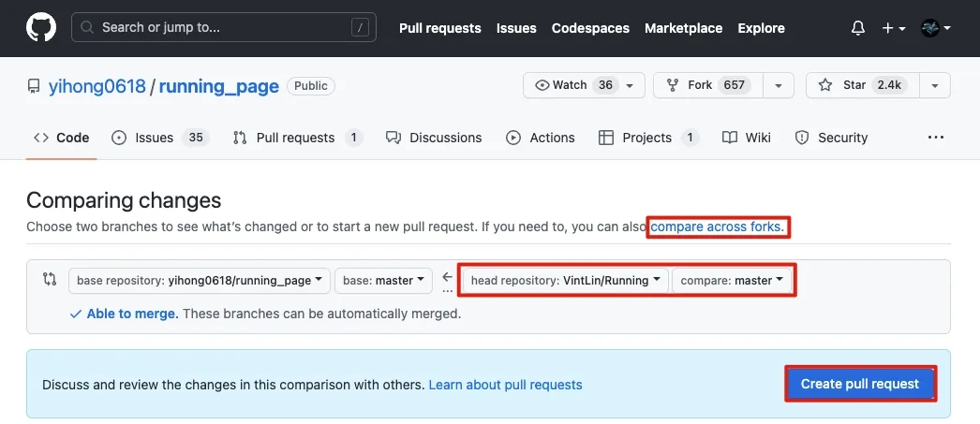
Task: Click the Projects count badge 1
Action: pos(690,138)
